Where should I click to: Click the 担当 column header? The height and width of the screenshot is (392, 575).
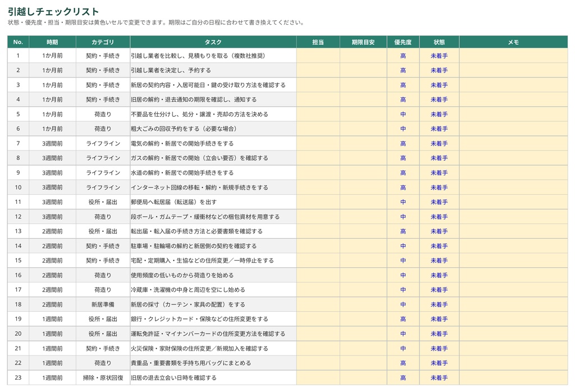click(x=318, y=42)
